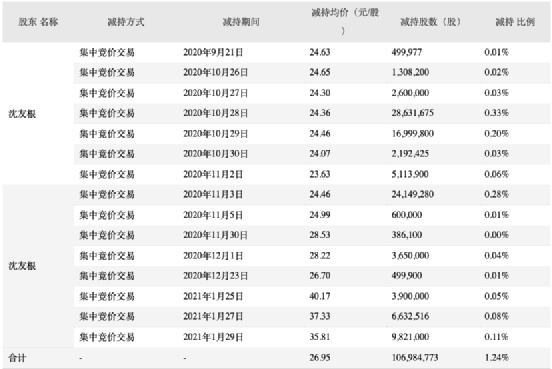Select total shares 106,984,773
This screenshot has height=369, width=552.
[x=415, y=358]
